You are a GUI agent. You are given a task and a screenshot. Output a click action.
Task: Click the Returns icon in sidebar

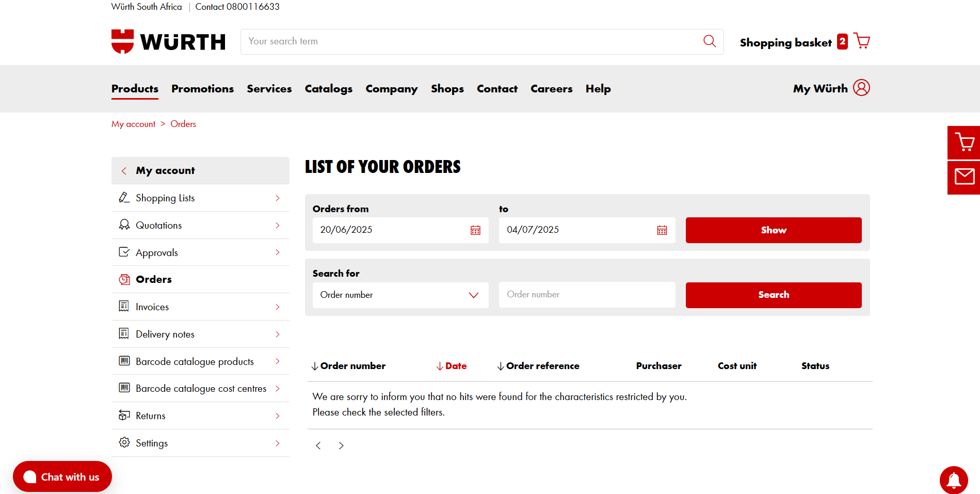(x=124, y=416)
